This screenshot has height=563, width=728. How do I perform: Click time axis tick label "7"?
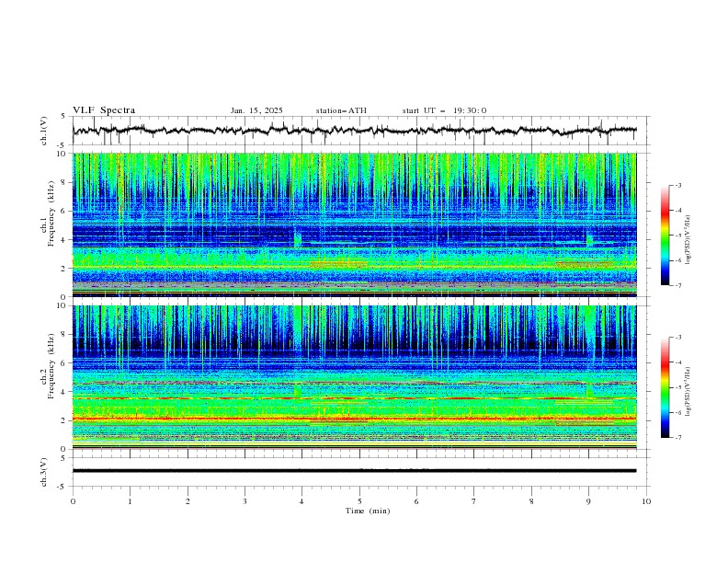tap(474, 501)
